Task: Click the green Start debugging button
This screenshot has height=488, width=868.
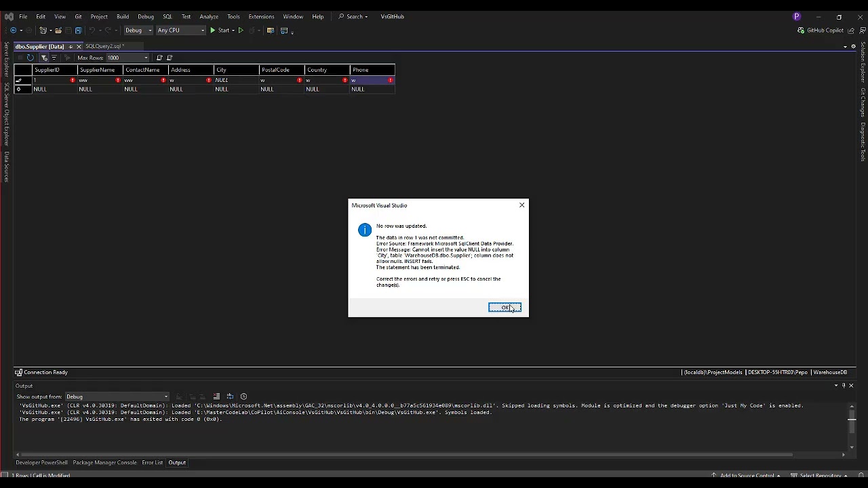Action: tap(220, 30)
